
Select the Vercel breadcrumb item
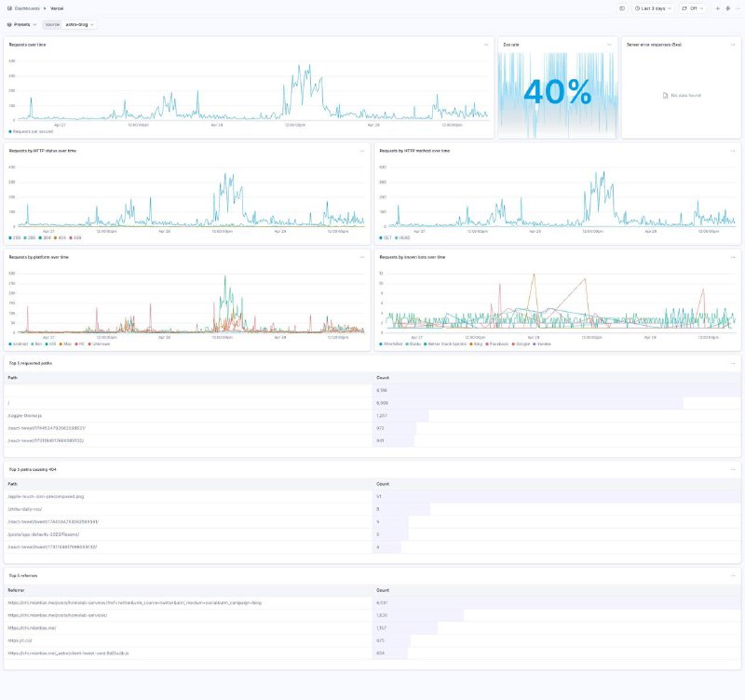point(58,7)
